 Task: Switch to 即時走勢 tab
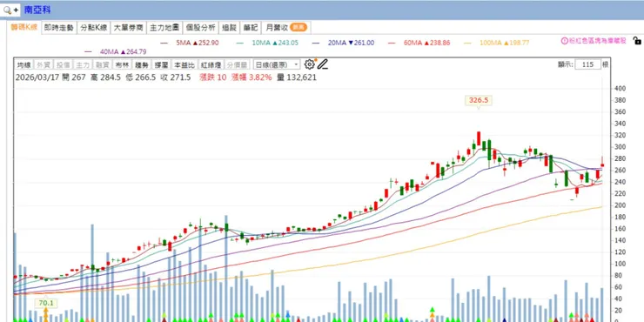(x=59, y=28)
